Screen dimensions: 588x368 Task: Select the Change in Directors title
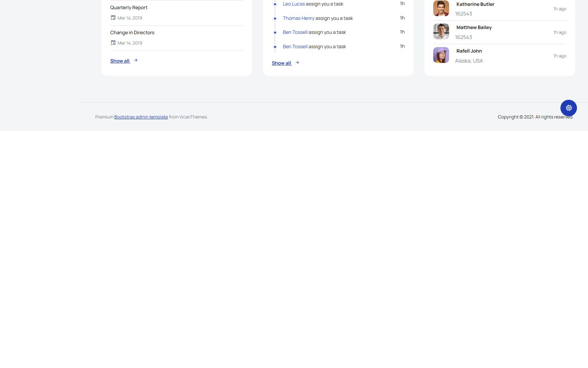pos(132,33)
